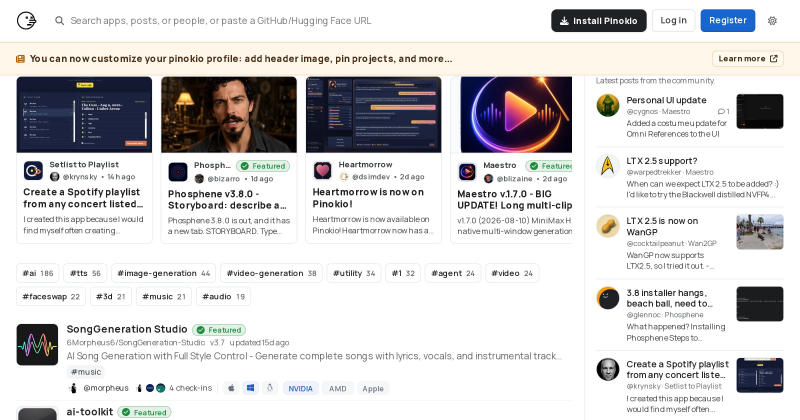800x420 pixels.
Task: Filter by the #ai tag
Action: click(x=38, y=274)
